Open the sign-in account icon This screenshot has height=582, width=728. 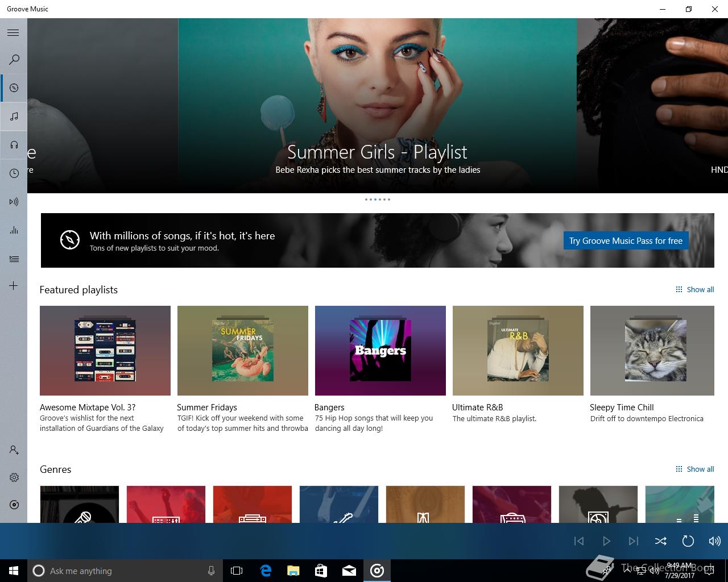tap(14, 450)
